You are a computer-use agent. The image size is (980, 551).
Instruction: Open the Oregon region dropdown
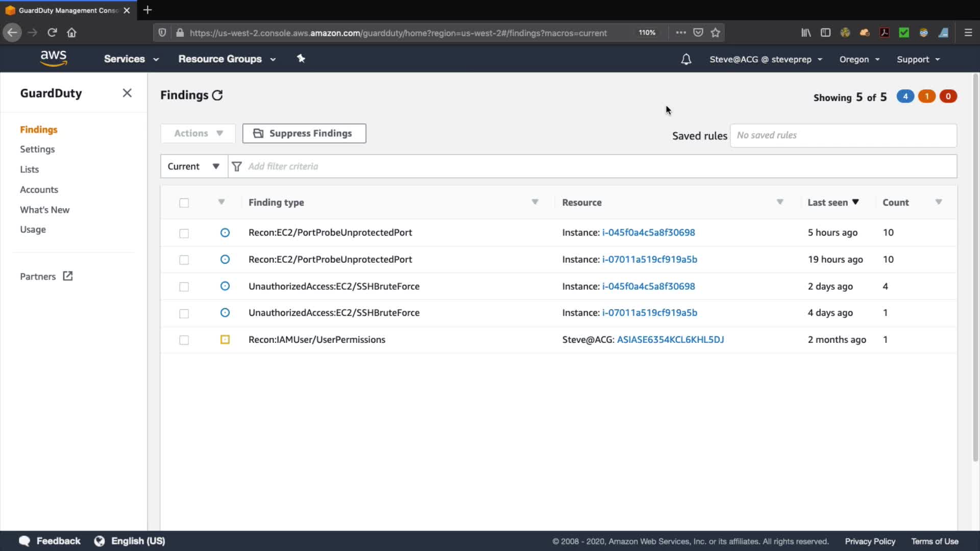click(x=860, y=59)
